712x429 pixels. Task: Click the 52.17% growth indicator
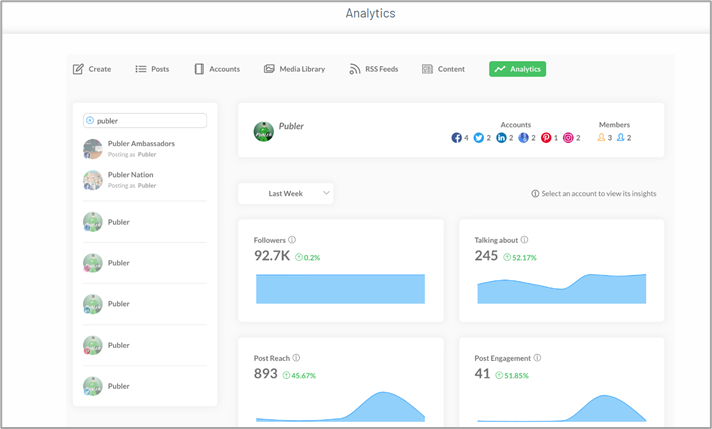[520, 257]
